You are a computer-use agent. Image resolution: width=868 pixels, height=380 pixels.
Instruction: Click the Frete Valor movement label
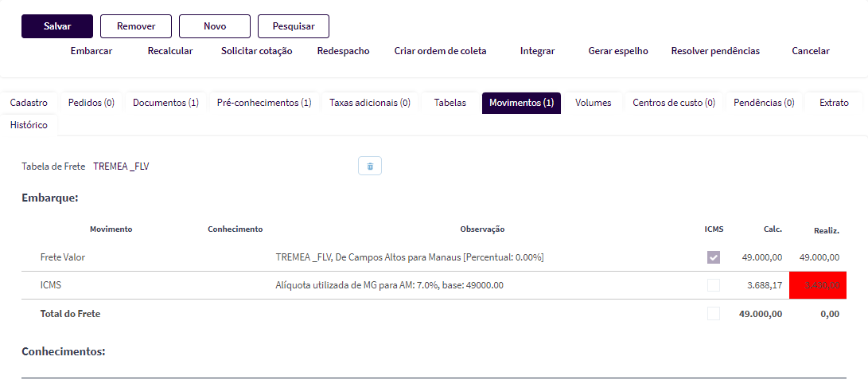[63, 257]
